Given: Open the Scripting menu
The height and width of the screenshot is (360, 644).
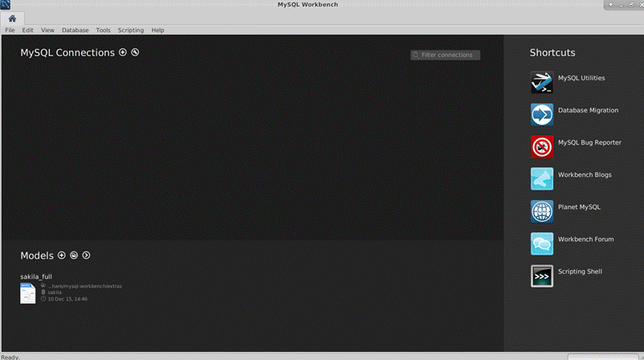Looking at the screenshot, I should pyautogui.click(x=131, y=30).
